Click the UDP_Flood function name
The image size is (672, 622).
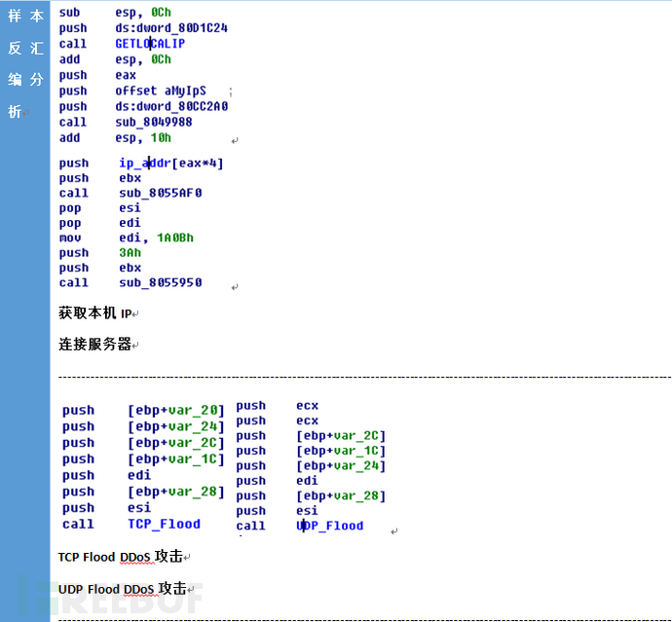[329, 526]
